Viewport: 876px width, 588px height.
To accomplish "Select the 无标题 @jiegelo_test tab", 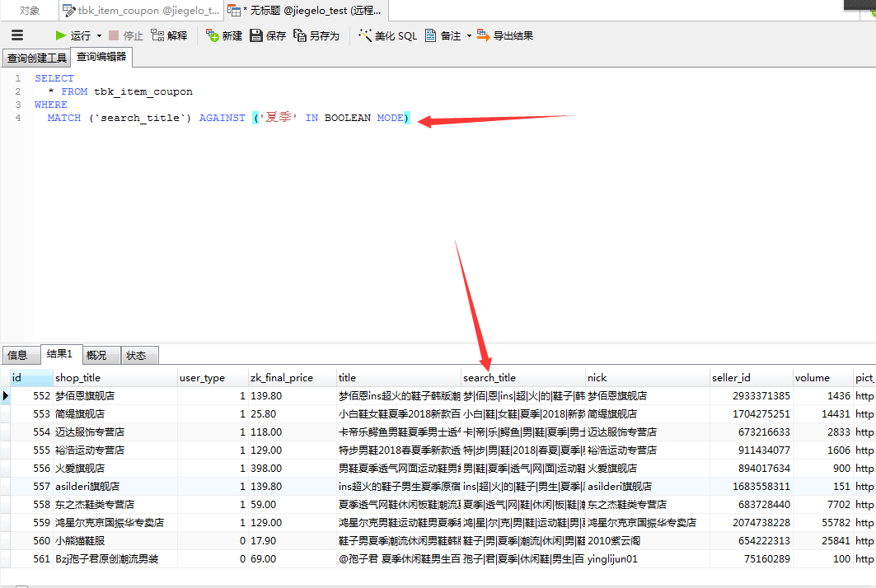I will coord(307,10).
